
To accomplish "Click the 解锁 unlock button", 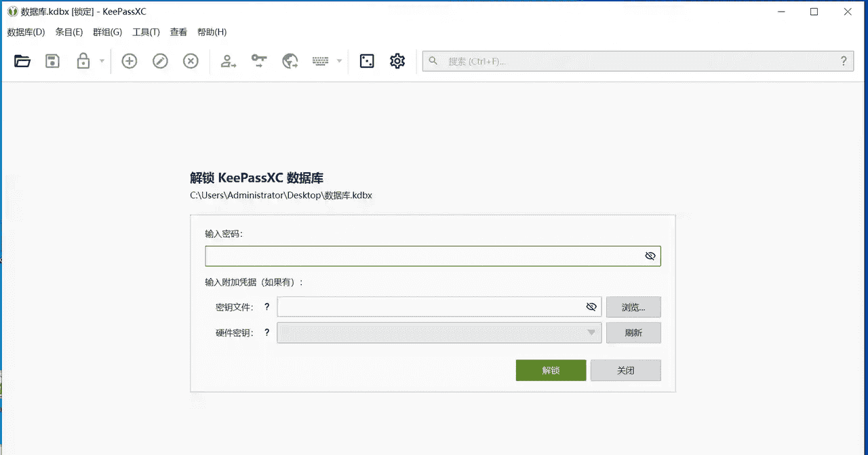I will click(551, 370).
